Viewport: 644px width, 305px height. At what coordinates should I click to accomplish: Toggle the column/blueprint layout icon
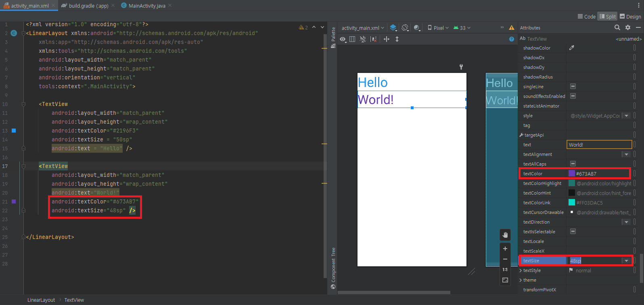click(x=352, y=39)
